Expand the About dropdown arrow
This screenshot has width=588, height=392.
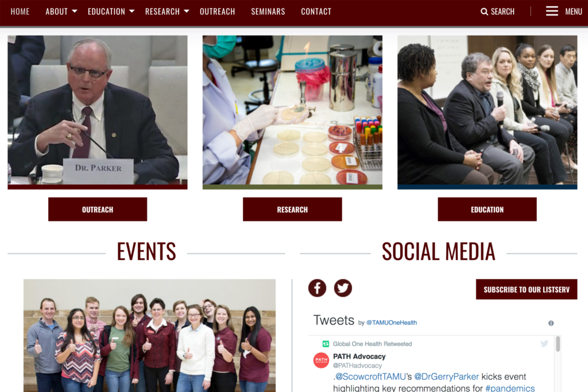(x=75, y=11)
